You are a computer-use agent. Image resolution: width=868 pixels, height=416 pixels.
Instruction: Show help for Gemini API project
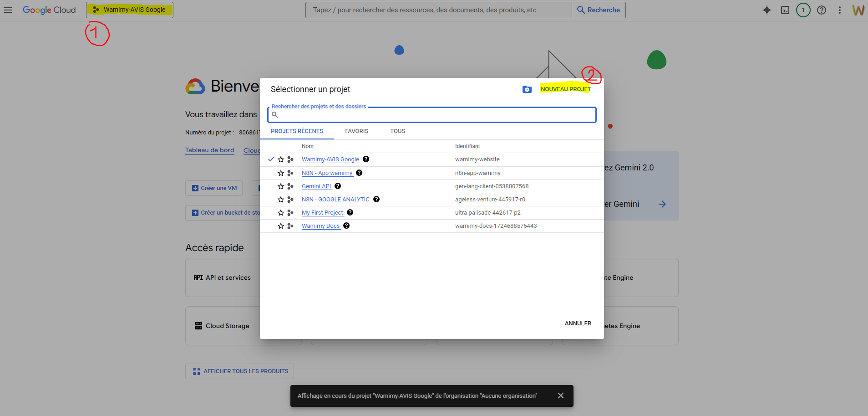(338, 186)
